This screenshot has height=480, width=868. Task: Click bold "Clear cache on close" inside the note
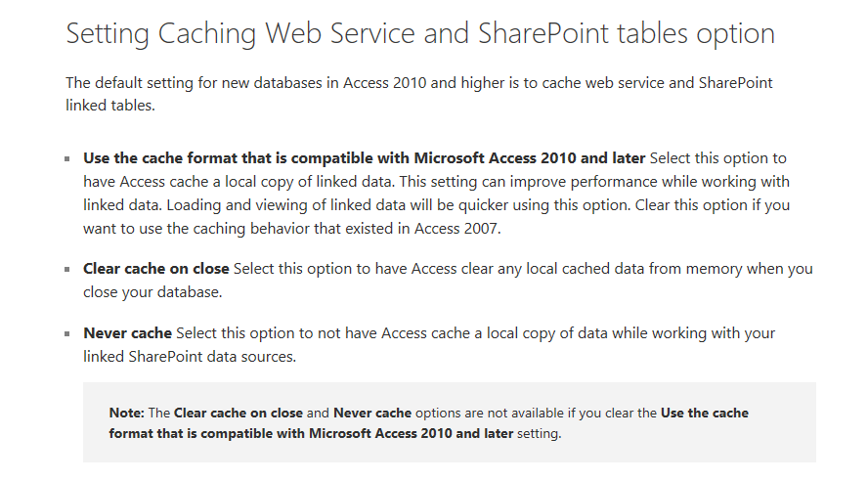pyautogui.click(x=239, y=413)
